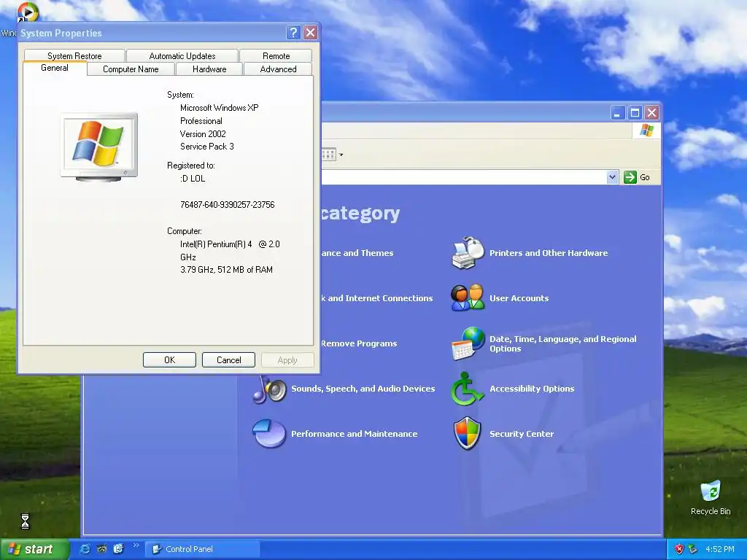Open Security Center shield icon
The width and height of the screenshot is (747, 560).
(468, 433)
